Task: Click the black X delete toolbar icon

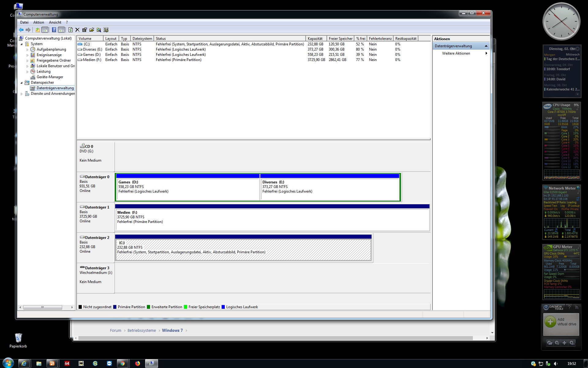Action: tap(77, 30)
